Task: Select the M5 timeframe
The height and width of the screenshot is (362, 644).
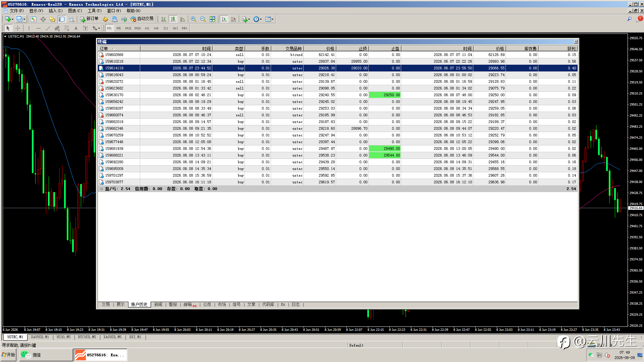Action: coord(119,28)
